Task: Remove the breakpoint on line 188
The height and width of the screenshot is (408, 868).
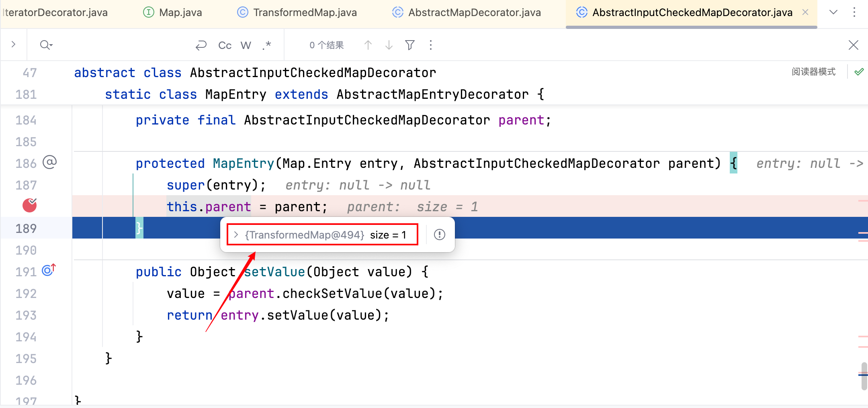Action: [x=29, y=205]
